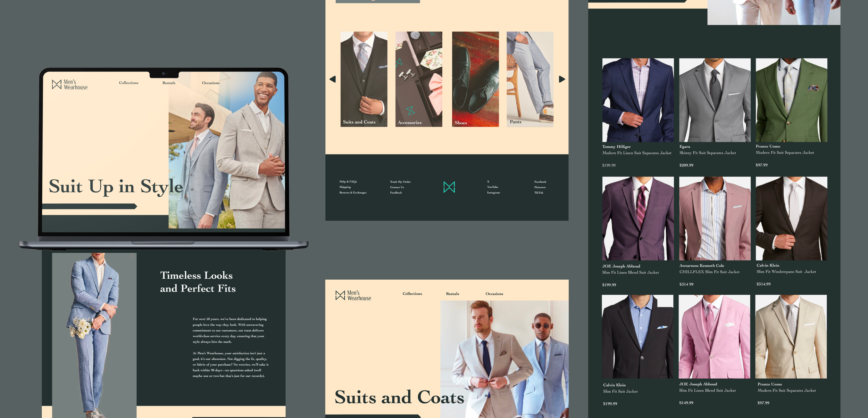Click the Track My Order footer link
This screenshot has width=868, height=418.
coord(400,182)
